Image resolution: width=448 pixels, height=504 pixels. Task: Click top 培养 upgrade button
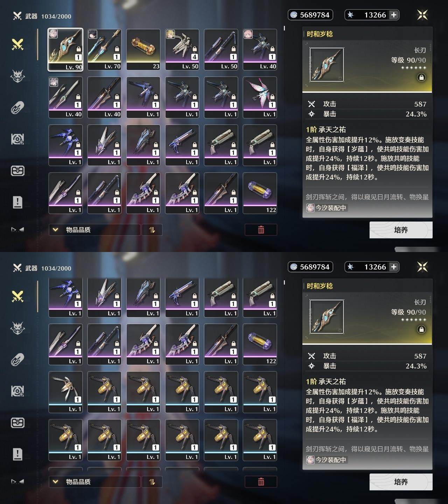pos(401,230)
